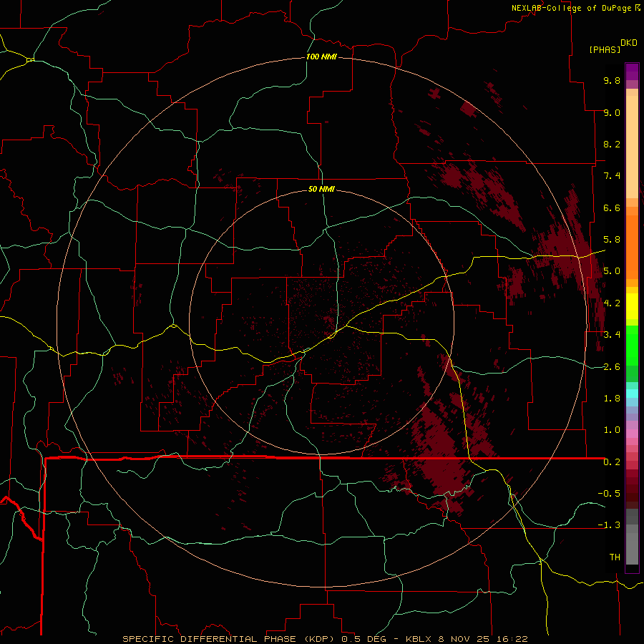The image size is (644, 644).
Task: Click the NEXLAB-College of DuPage label
Action: [571, 8]
